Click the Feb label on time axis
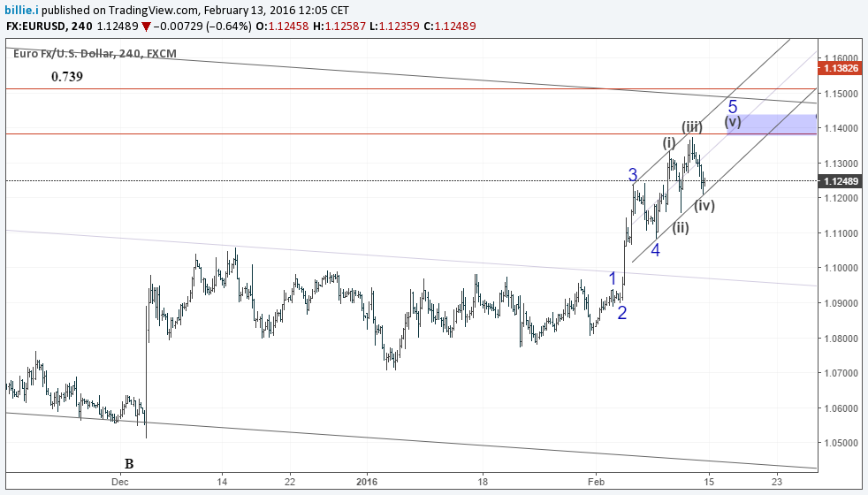Screen dimensions: 868x495 coord(596,482)
